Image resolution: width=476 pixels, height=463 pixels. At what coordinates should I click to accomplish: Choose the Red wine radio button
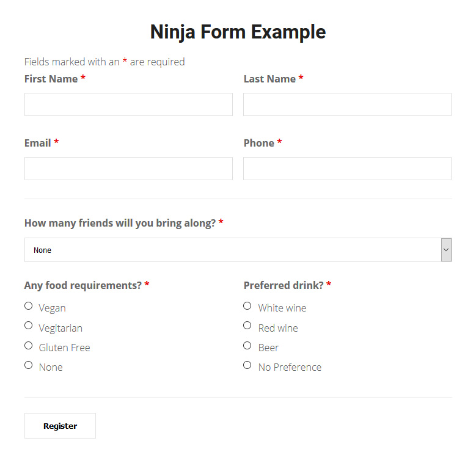coord(247,326)
